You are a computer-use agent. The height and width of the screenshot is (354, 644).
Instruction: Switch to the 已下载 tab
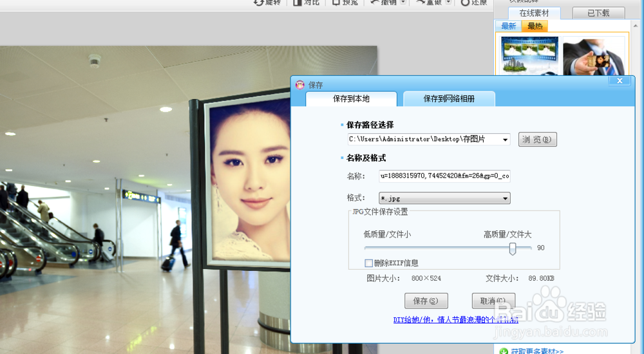598,13
